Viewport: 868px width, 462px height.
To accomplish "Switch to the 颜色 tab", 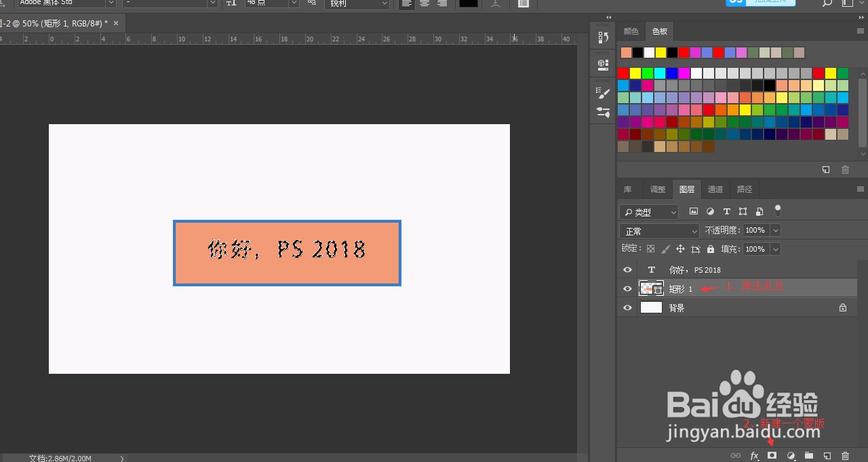I will [x=631, y=31].
